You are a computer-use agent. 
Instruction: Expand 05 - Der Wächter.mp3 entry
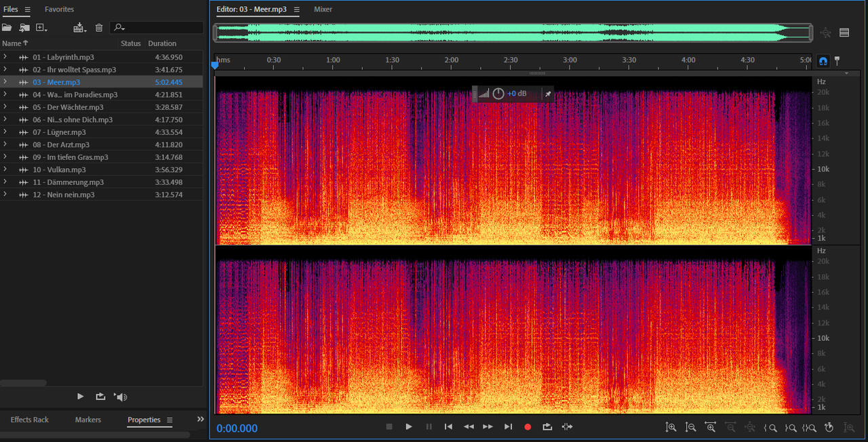pyautogui.click(x=5, y=107)
